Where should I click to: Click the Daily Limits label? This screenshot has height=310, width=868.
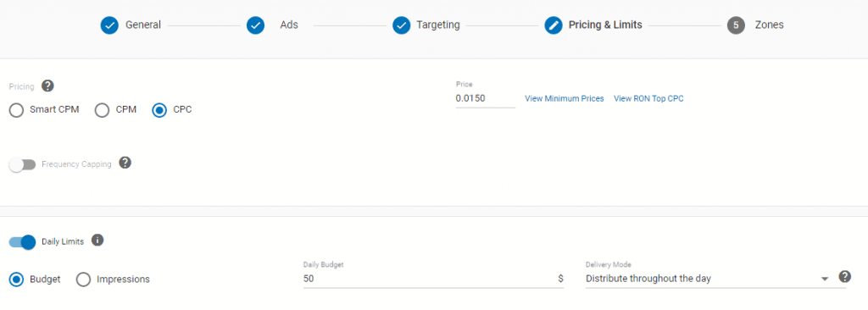coord(63,242)
